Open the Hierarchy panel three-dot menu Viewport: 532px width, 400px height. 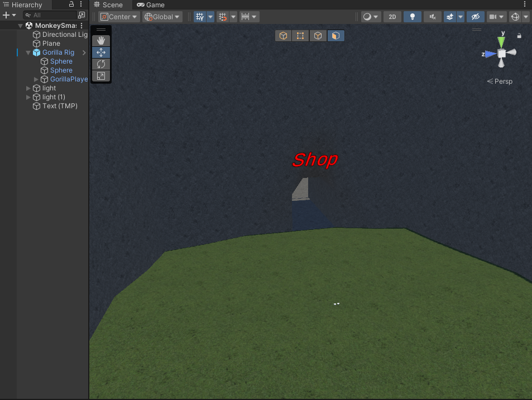(81, 4)
